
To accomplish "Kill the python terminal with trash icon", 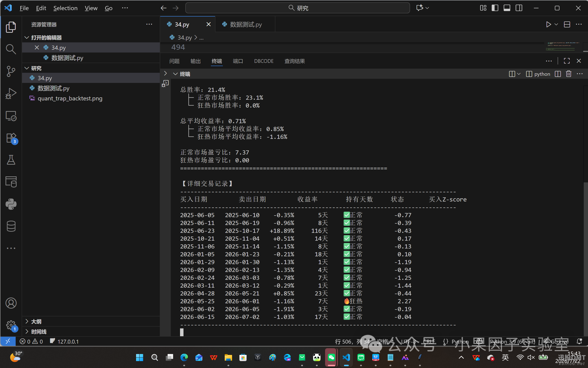I will [x=568, y=74].
